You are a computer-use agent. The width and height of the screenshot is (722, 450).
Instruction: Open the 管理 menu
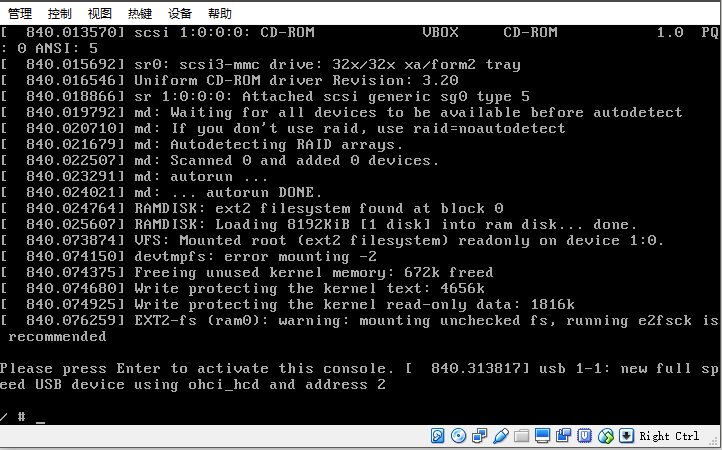click(19, 14)
